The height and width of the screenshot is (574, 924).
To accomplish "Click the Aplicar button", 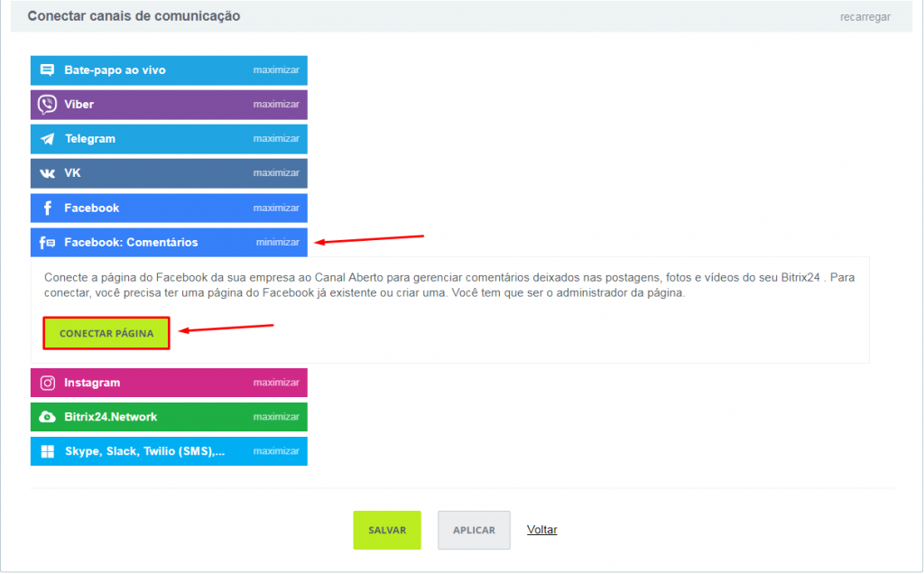I will [474, 531].
